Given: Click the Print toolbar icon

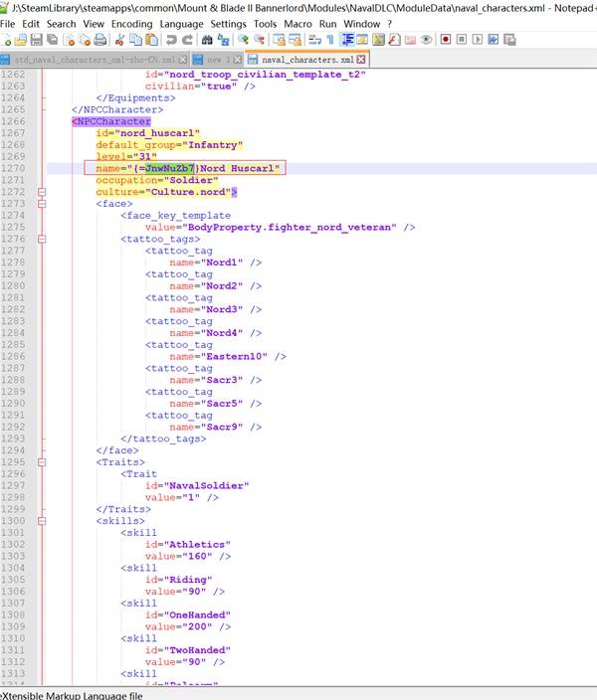Looking at the screenshot, I should point(100,40).
